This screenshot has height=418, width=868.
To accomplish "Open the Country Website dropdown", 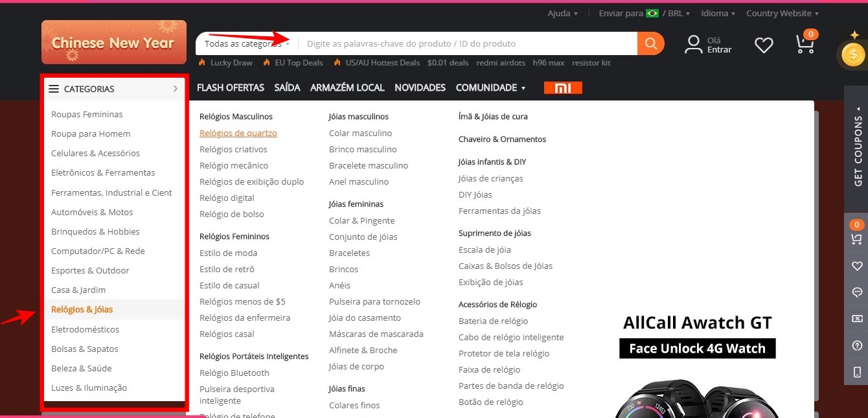I will point(782,13).
